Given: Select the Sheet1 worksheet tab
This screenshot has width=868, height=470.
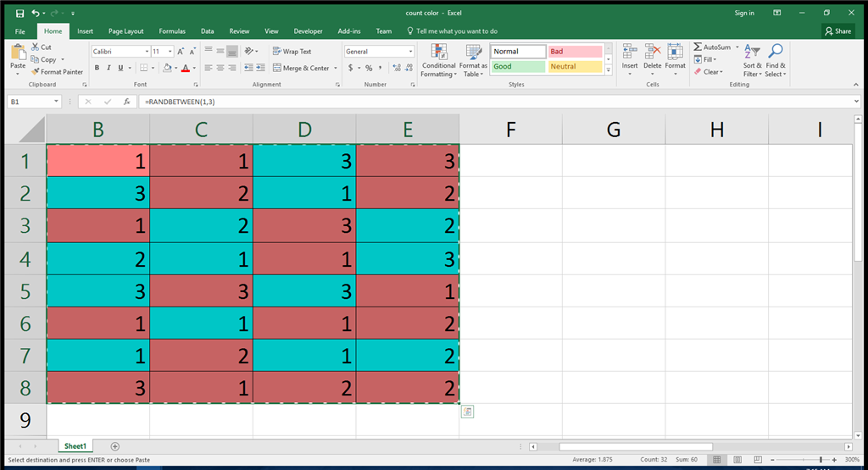Looking at the screenshot, I should pyautogui.click(x=75, y=446).
